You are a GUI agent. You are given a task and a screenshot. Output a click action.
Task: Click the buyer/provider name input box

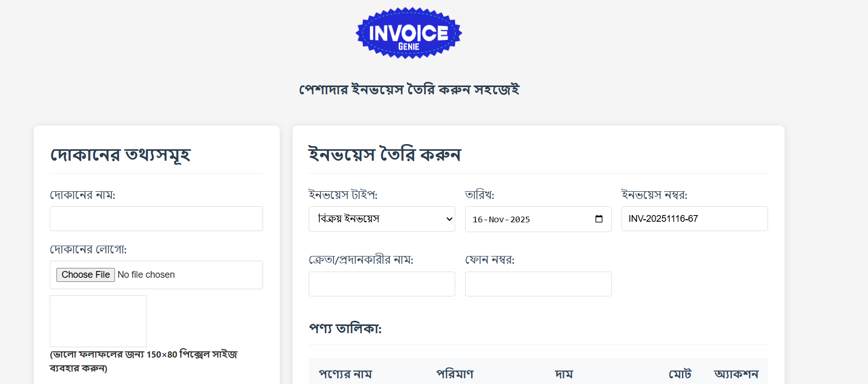[x=381, y=284]
